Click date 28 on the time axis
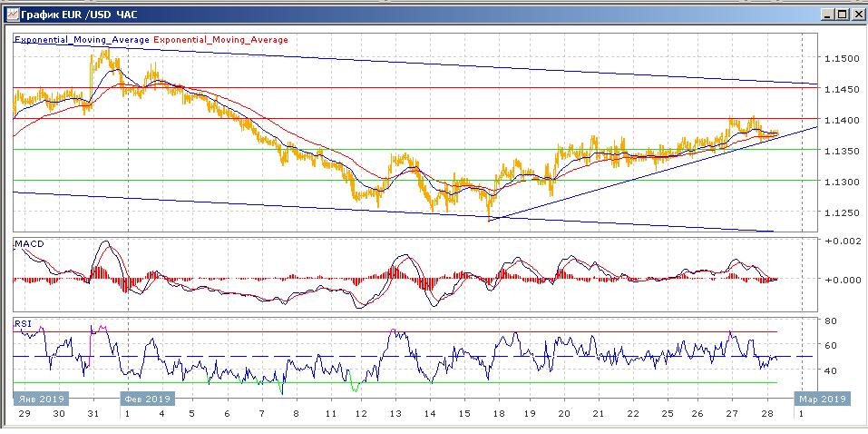Image resolution: width=868 pixels, height=434 pixels. (766, 414)
